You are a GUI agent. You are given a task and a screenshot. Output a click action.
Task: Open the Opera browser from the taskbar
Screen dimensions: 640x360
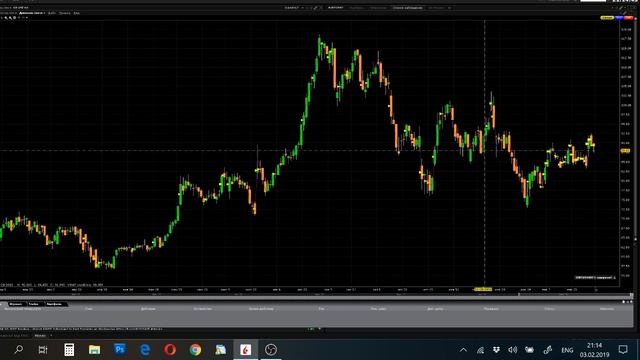pyautogui.click(x=170, y=349)
